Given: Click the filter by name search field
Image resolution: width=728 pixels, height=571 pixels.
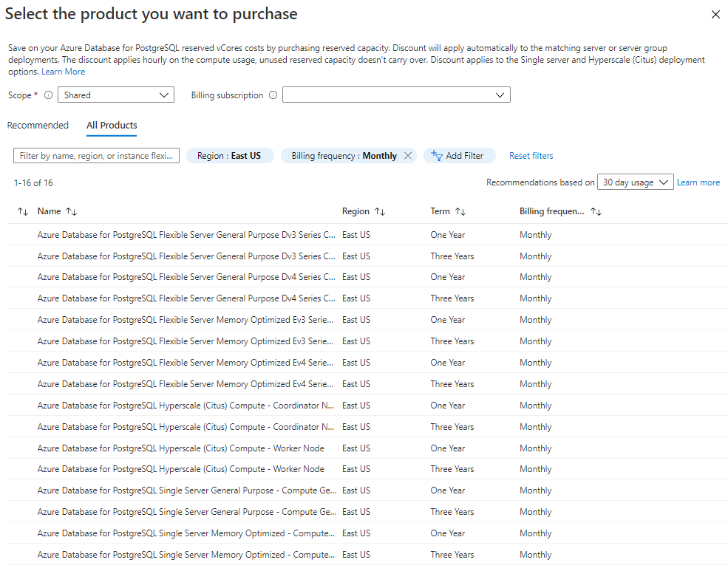Looking at the screenshot, I should [97, 156].
